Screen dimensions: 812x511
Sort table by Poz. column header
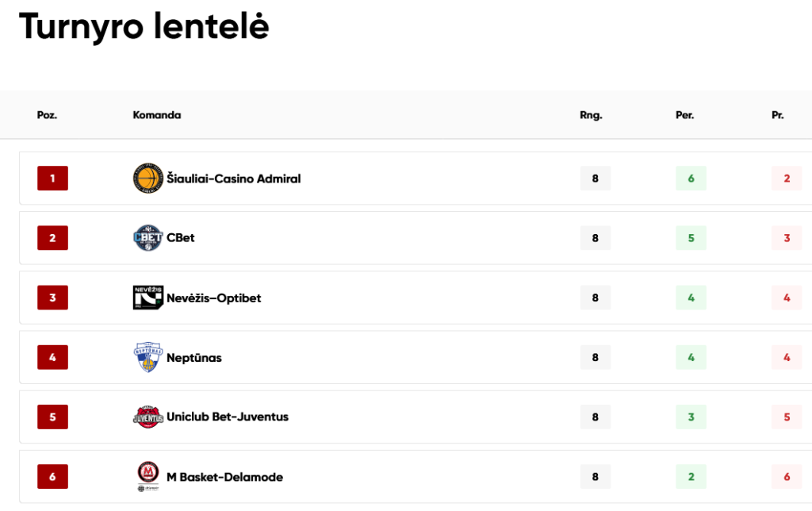47,115
